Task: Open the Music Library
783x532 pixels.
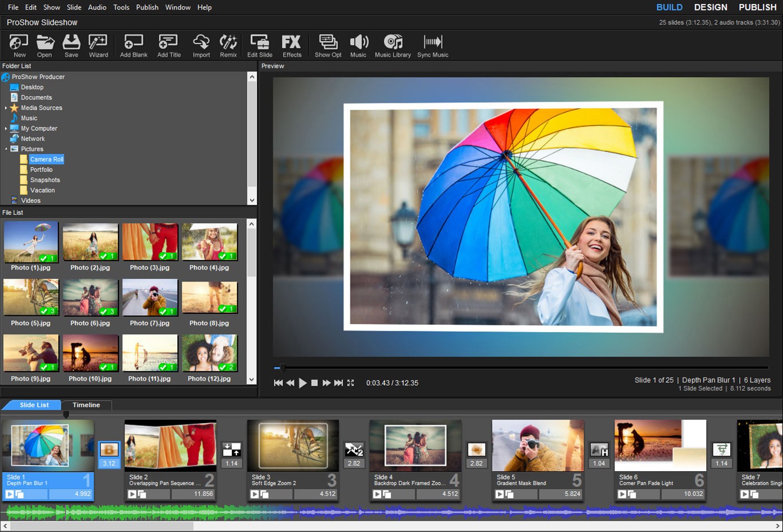Action: (393, 45)
